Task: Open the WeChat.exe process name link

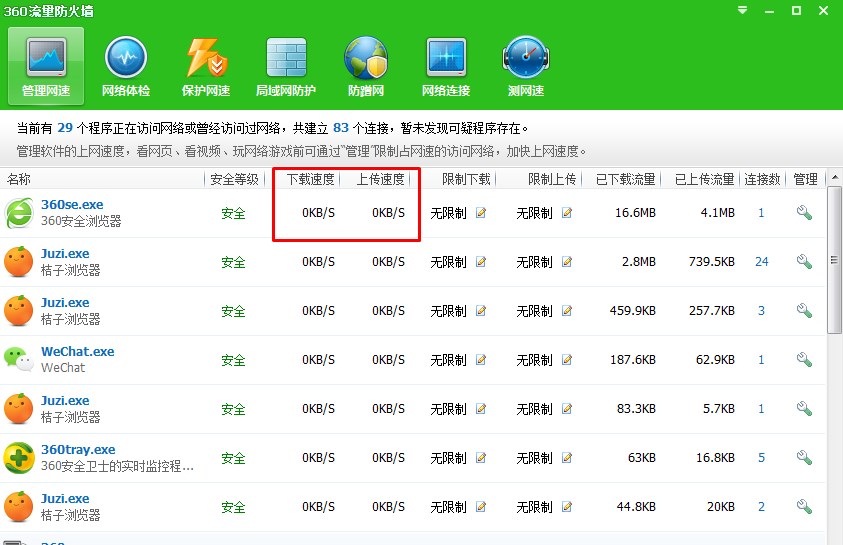Action: 77,352
